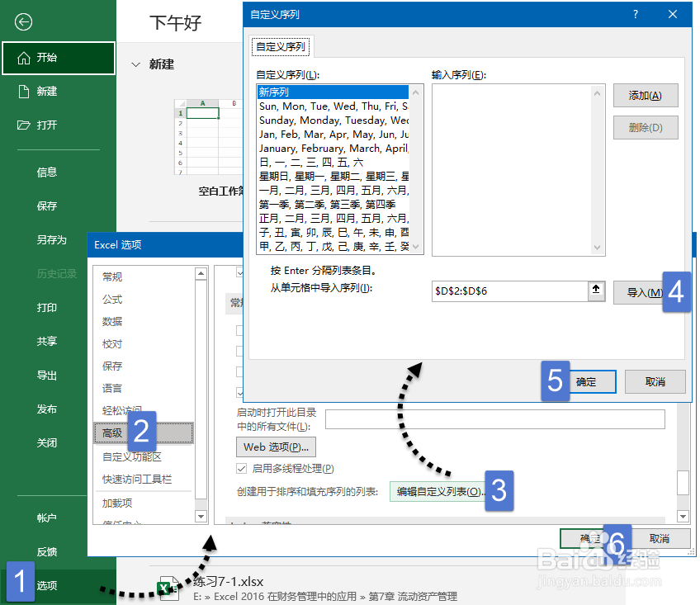Select the '第一季, 第二季' list entry
Screen dimensions: 700x605
pyautogui.click(x=333, y=205)
